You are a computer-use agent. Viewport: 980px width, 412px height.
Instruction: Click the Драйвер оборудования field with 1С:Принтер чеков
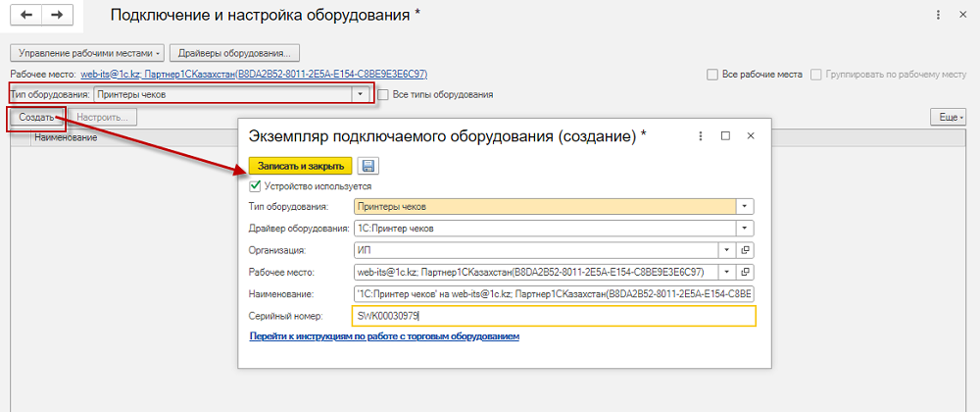coord(544,229)
